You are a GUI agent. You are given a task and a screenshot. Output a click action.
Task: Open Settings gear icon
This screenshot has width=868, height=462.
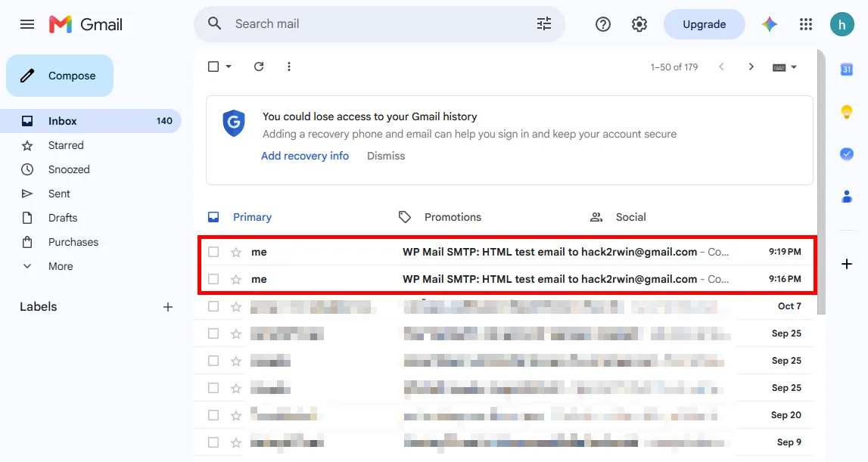pos(639,24)
